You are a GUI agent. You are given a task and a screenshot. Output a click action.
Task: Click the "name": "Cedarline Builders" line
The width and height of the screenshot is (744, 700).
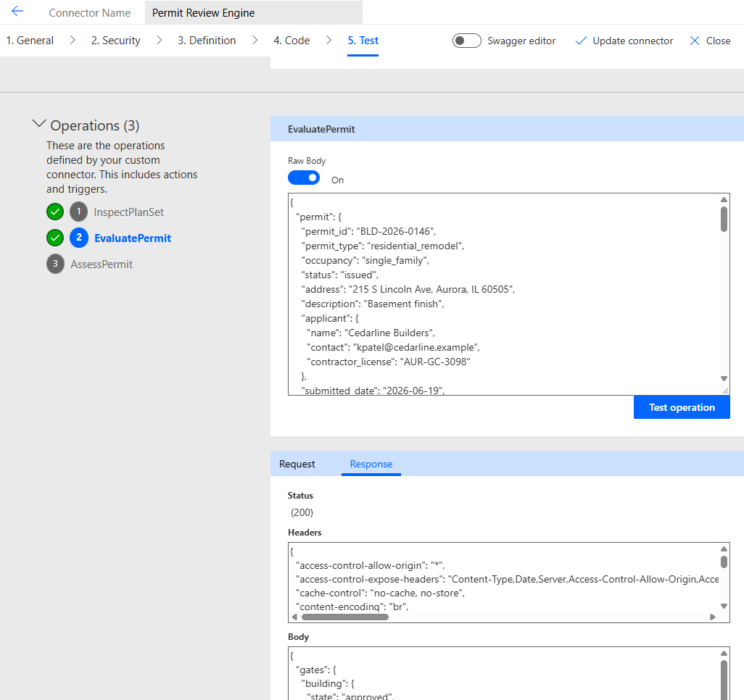[x=371, y=333]
